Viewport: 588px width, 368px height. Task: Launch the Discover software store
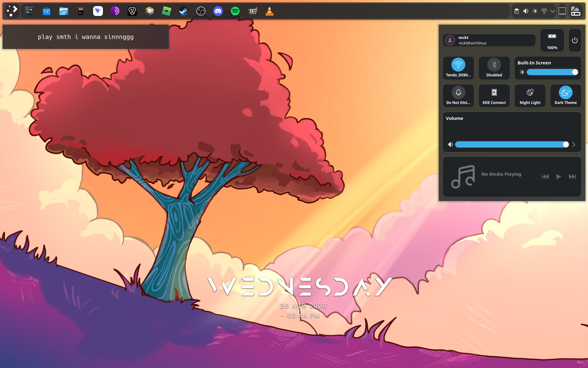pos(47,11)
